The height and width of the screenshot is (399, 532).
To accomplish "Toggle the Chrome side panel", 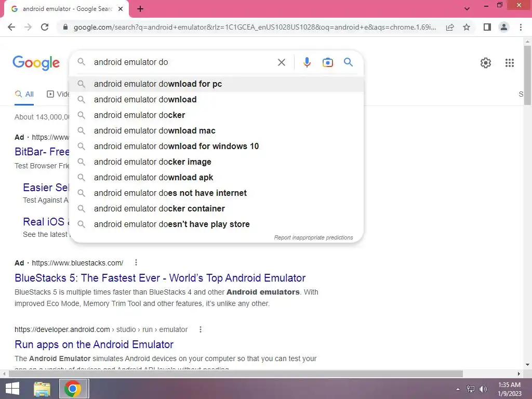I will tap(487, 27).
